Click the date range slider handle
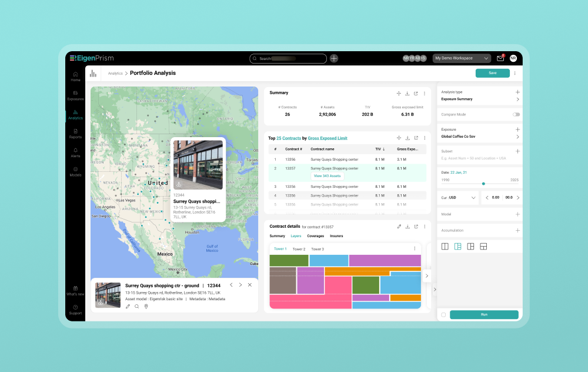This screenshot has height=372, width=588. [483, 184]
